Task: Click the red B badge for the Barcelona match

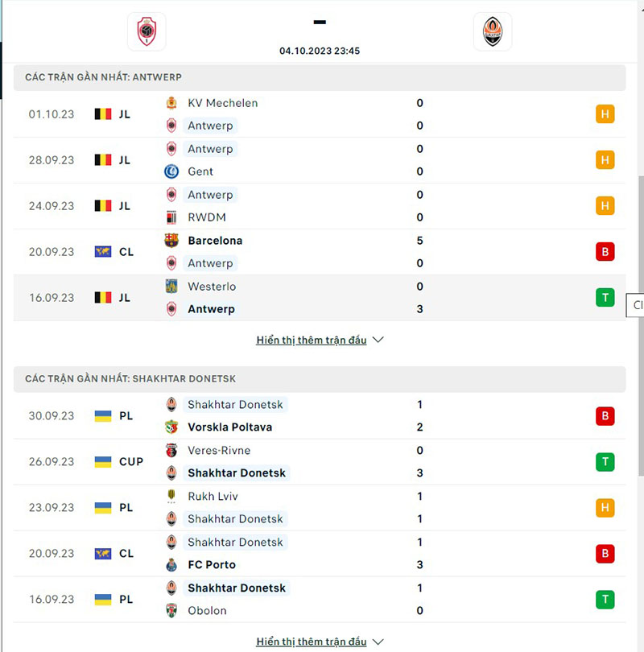Action: (605, 251)
